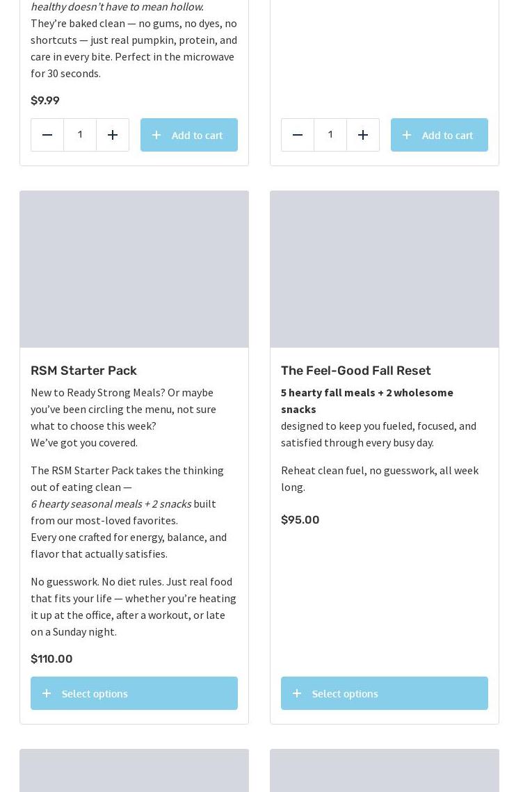Add the $9.99 product to cart
The height and width of the screenshot is (792, 532).
[x=189, y=135]
